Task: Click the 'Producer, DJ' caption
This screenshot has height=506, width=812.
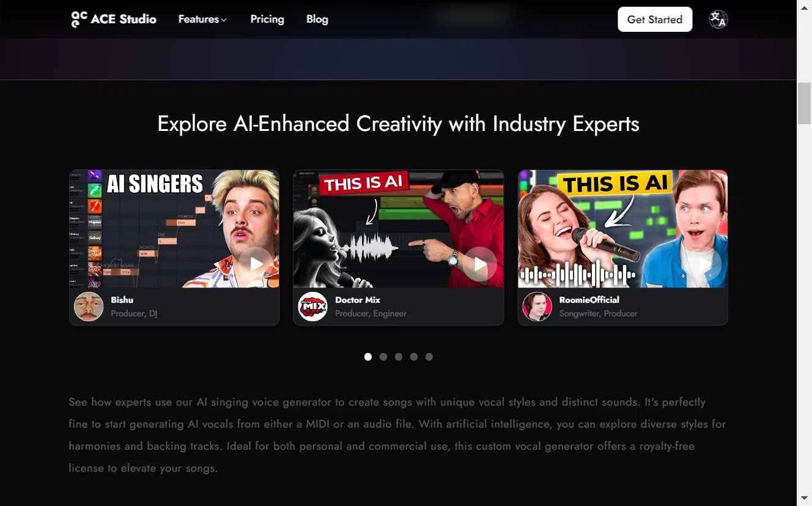Action: point(134,313)
